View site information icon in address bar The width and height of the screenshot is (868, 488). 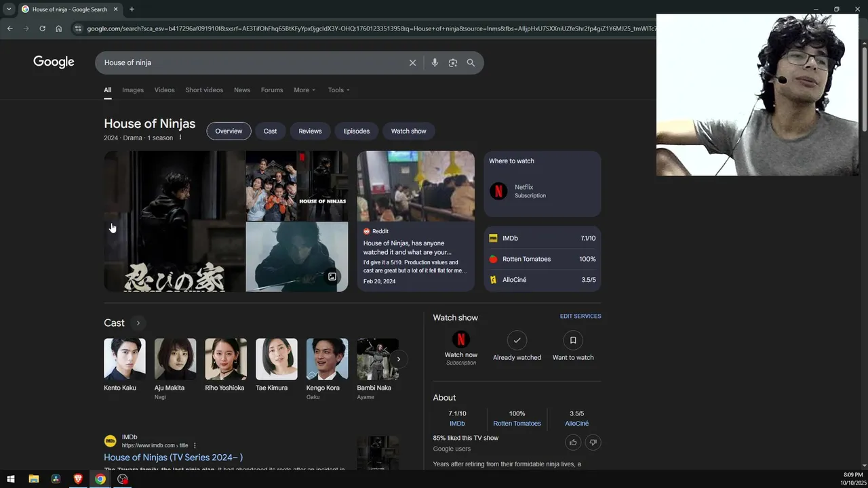77,28
